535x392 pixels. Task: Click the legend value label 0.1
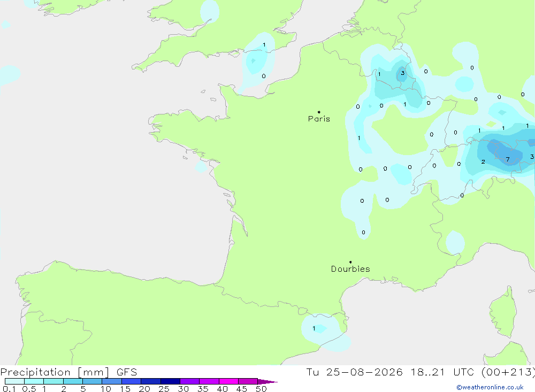pos(9,389)
